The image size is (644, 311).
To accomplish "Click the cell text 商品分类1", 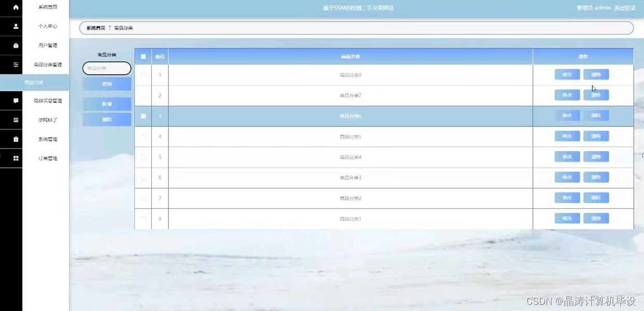I will pyautogui.click(x=351, y=219).
